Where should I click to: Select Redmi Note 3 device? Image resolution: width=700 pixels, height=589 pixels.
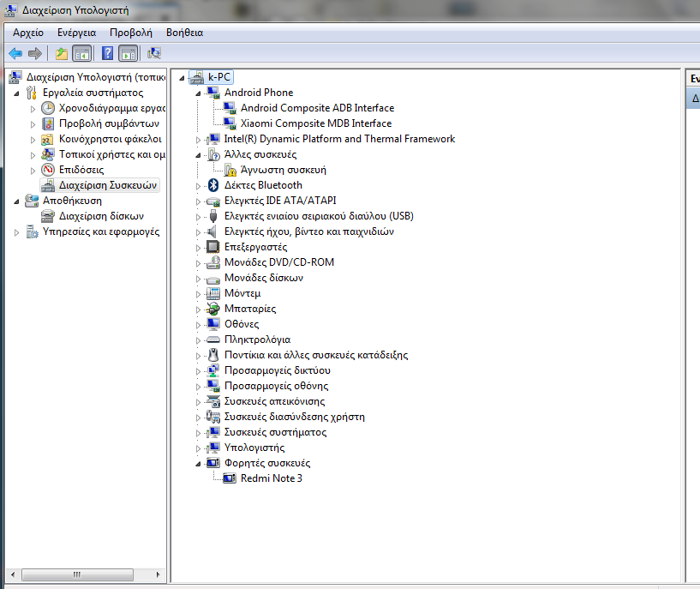coord(271,478)
